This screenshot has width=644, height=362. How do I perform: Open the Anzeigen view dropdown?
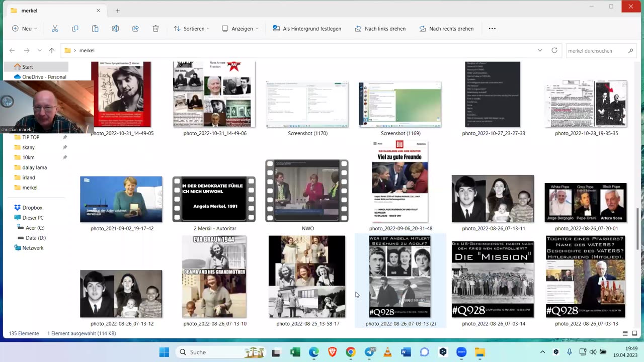click(x=240, y=29)
